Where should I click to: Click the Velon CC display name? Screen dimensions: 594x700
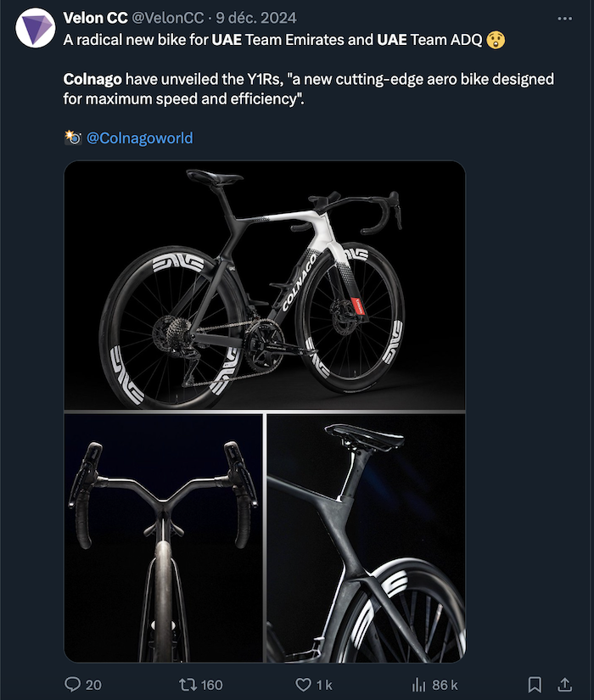95,18
